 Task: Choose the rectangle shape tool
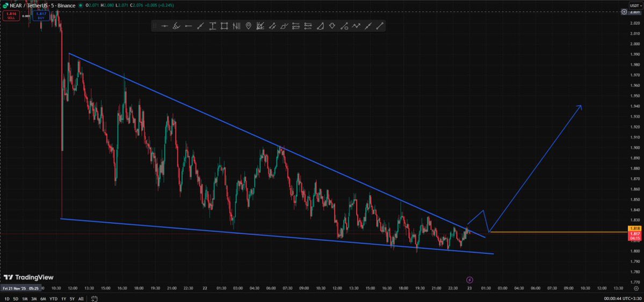click(225, 26)
